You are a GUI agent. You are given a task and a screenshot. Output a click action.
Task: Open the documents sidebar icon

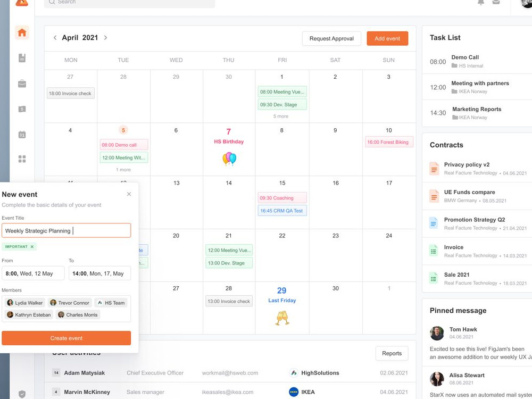point(22,58)
